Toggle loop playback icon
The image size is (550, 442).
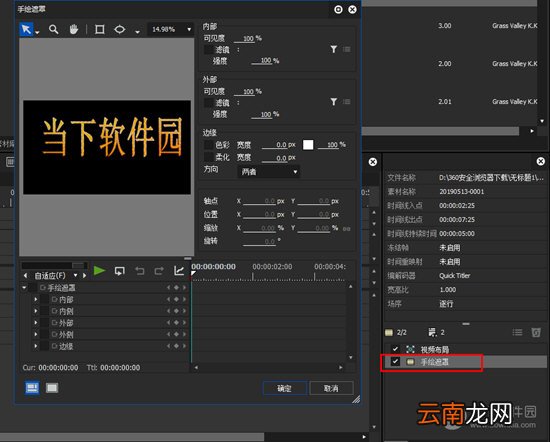tap(120, 271)
